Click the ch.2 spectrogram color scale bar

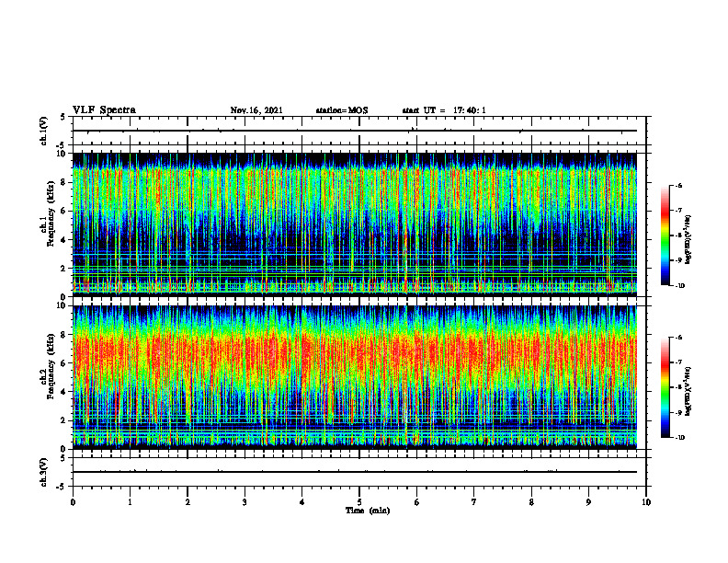pyautogui.click(x=665, y=387)
